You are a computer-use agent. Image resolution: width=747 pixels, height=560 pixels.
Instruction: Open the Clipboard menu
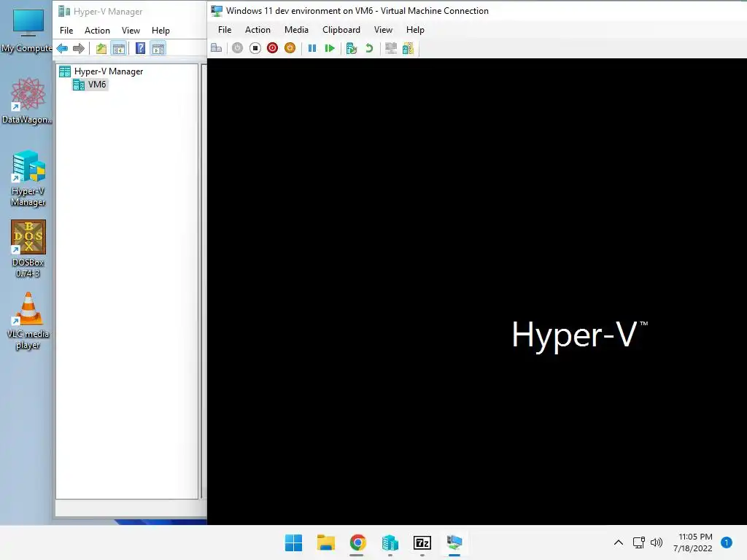tap(341, 29)
